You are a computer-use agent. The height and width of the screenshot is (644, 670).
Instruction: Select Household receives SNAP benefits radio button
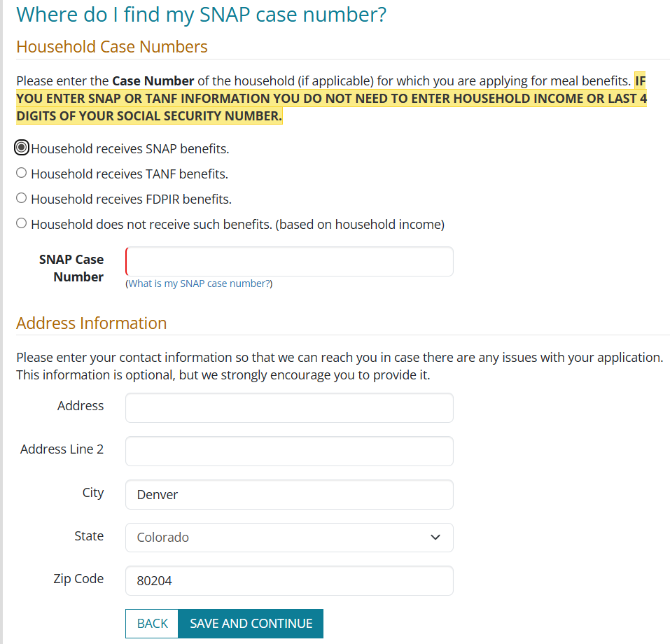[x=22, y=148]
